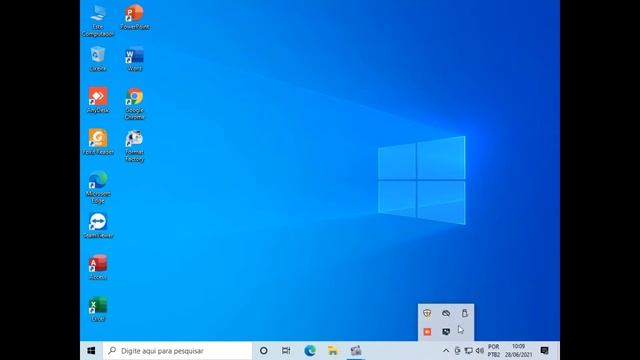The height and width of the screenshot is (360, 640).
Task: Open the network status tray icon
Action: (x=469, y=351)
